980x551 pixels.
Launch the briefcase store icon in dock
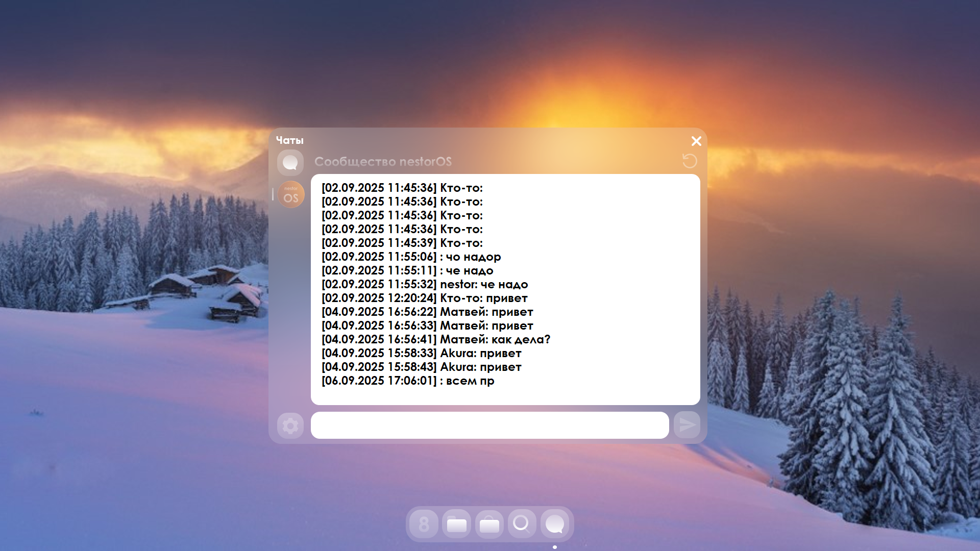[x=489, y=524]
